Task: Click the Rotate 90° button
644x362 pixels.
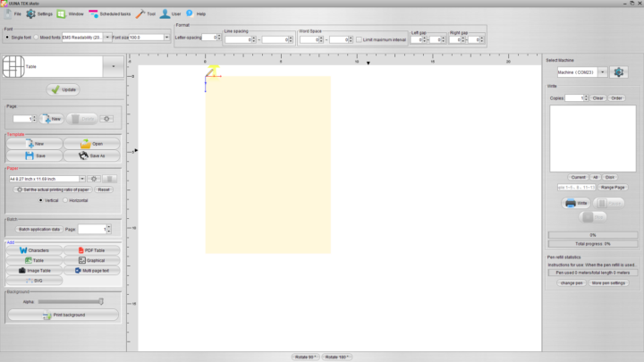Action: (x=306, y=357)
